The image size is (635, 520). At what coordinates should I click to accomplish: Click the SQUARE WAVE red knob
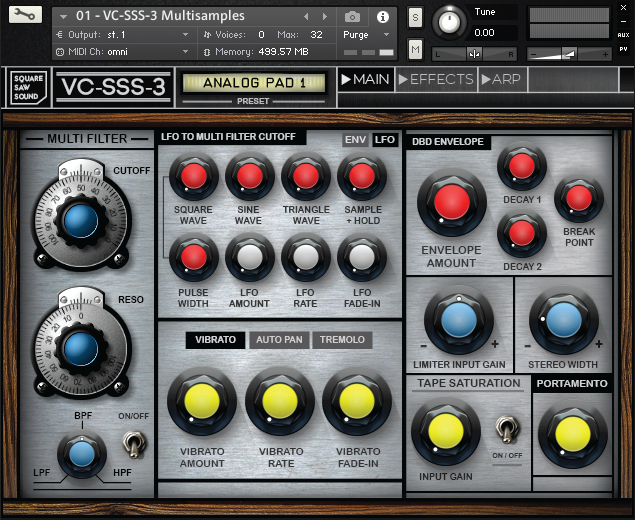tap(194, 176)
